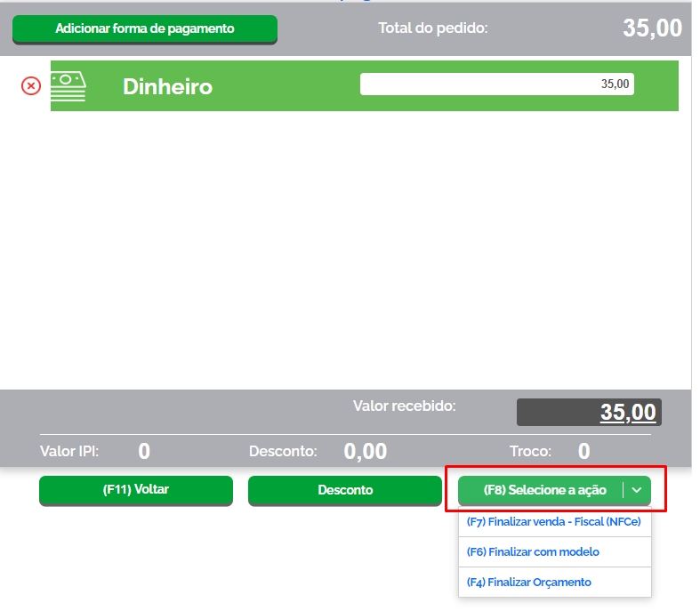Click the Desconto amount in summary bar
The height and width of the screenshot is (611, 700).
point(365,452)
